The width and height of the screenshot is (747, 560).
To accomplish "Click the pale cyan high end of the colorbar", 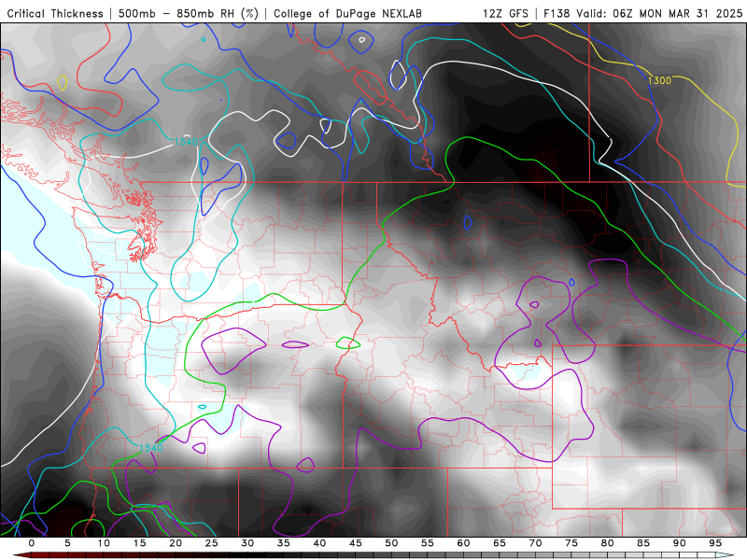I will pyautogui.click(x=726, y=555).
